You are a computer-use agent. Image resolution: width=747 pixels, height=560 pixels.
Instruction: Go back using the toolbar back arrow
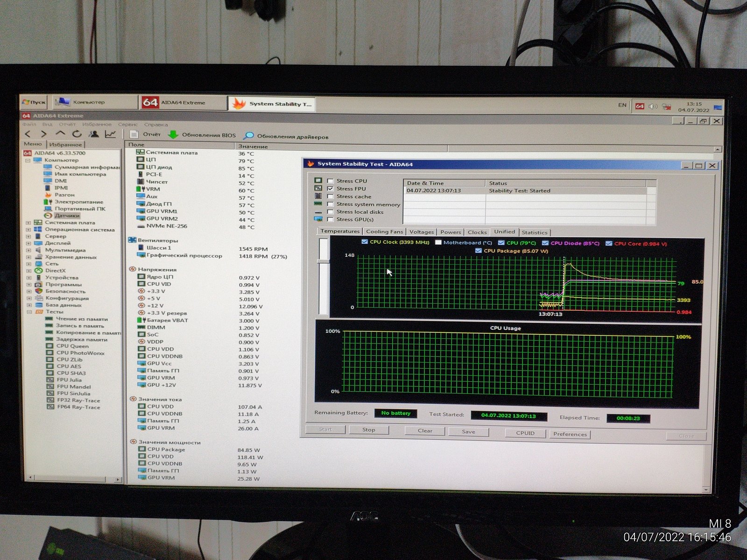pyautogui.click(x=28, y=134)
